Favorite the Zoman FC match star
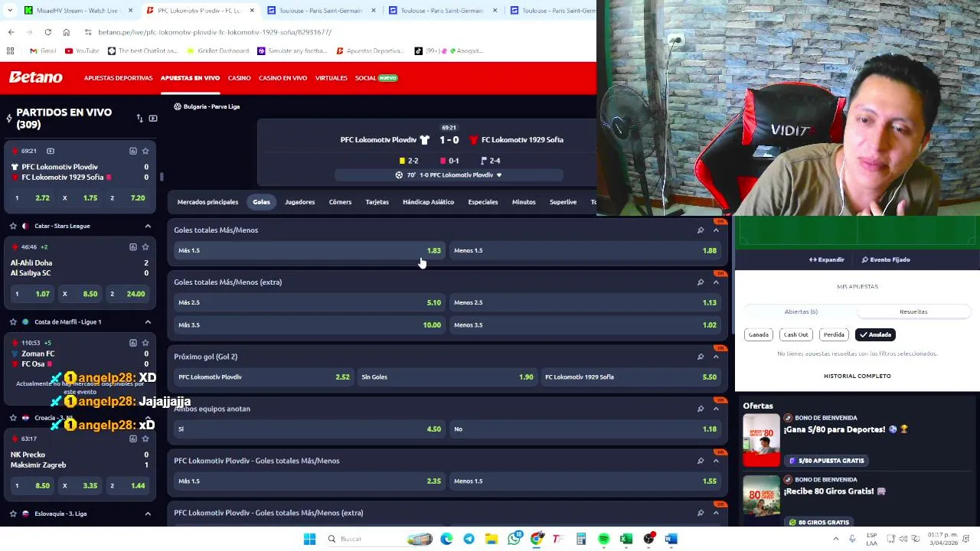The width and height of the screenshot is (980, 551). tap(145, 343)
